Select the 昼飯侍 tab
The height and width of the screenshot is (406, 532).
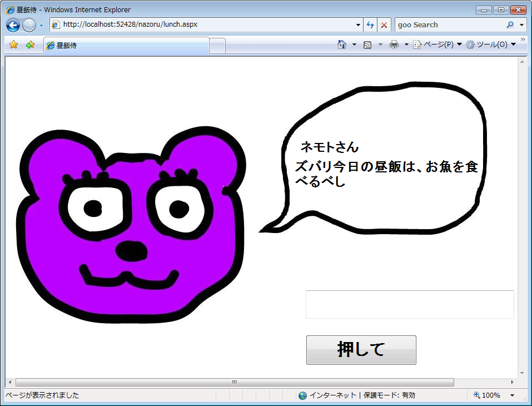tap(126, 45)
